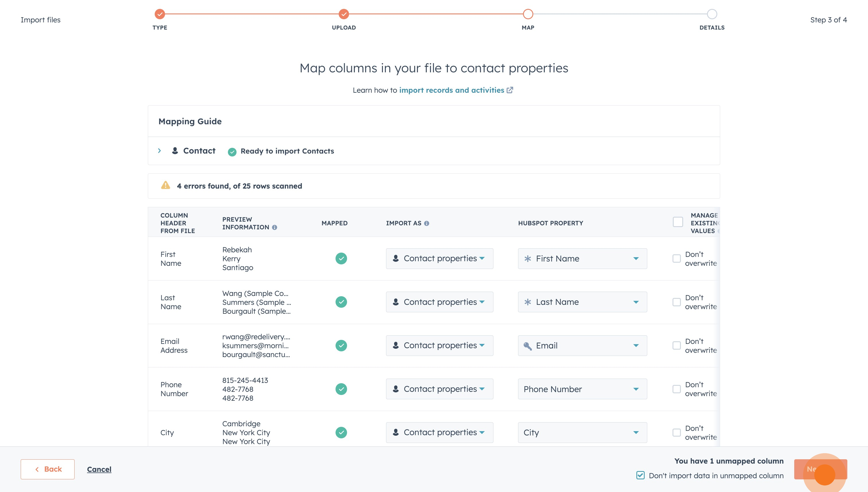Click the Cancel link
Image resolution: width=868 pixels, height=492 pixels.
coord(99,469)
